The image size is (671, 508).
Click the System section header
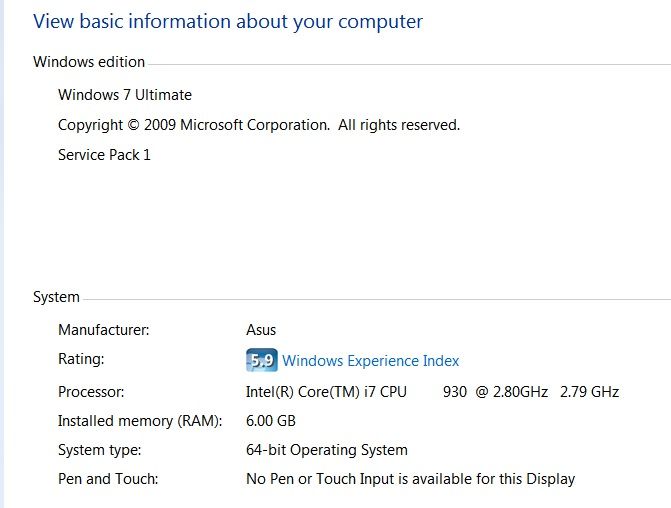pos(56,297)
